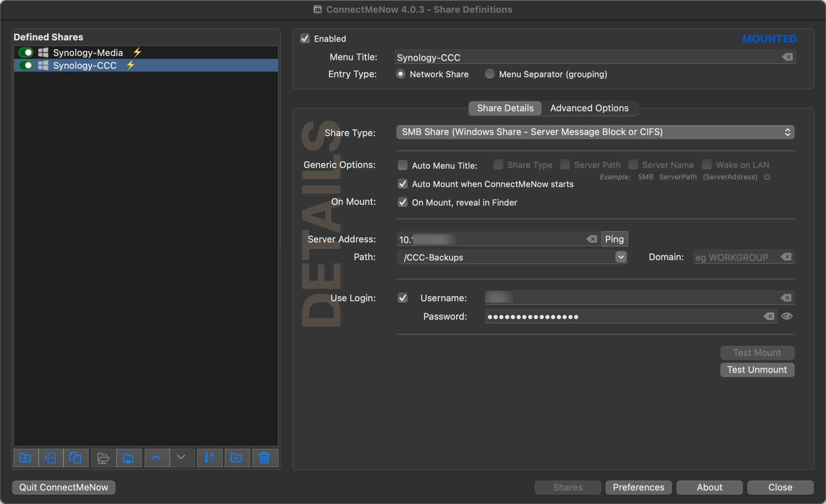Toggle Auto Mount when ConnectMeNow starts
The height and width of the screenshot is (504, 826).
point(403,184)
